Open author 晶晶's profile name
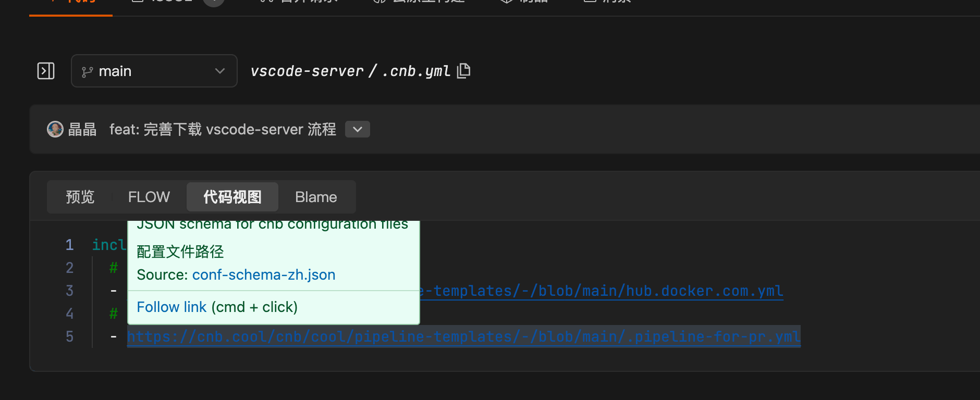The width and height of the screenshot is (980, 400). tap(82, 129)
